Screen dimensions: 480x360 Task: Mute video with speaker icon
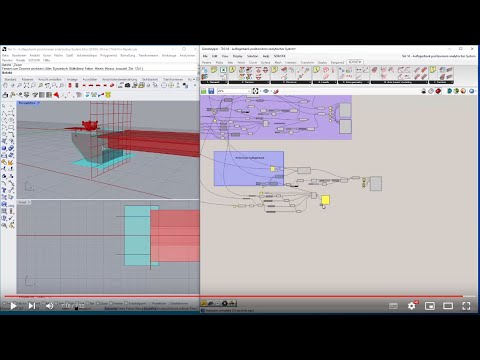tap(50, 306)
